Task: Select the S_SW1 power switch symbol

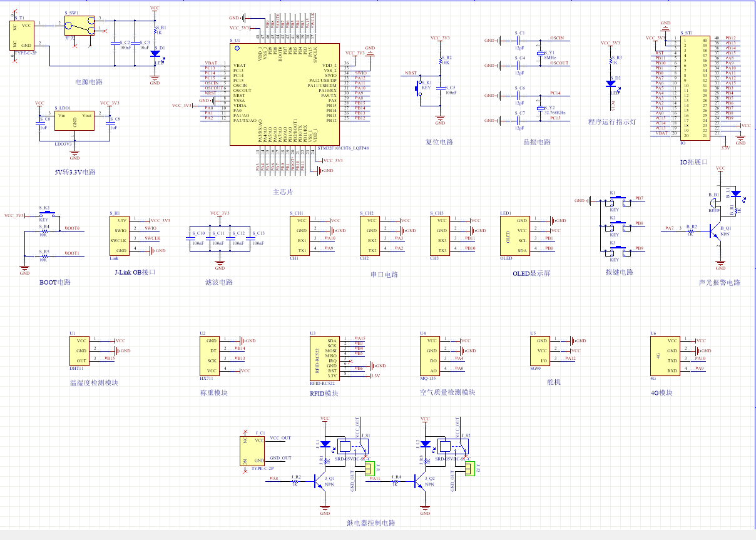Action: 80,25
